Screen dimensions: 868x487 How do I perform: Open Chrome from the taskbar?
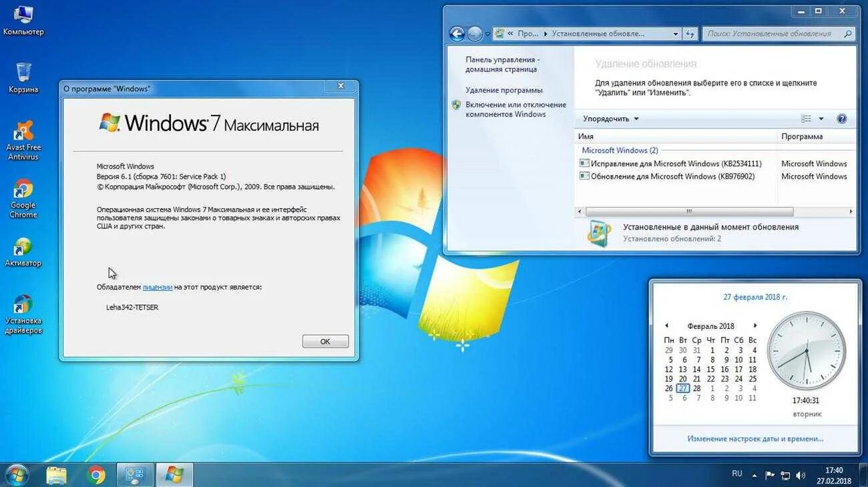tap(96, 475)
